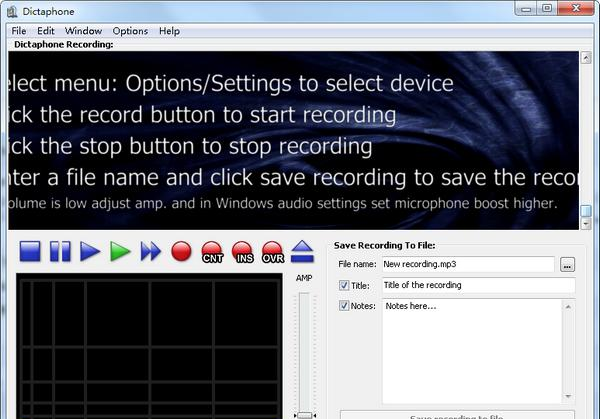Click the INS insert recording button

click(x=243, y=252)
